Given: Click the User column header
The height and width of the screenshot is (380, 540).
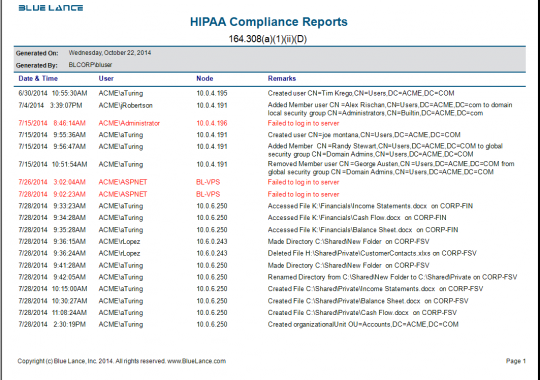Looking at the screenshot, I should 106,78.
